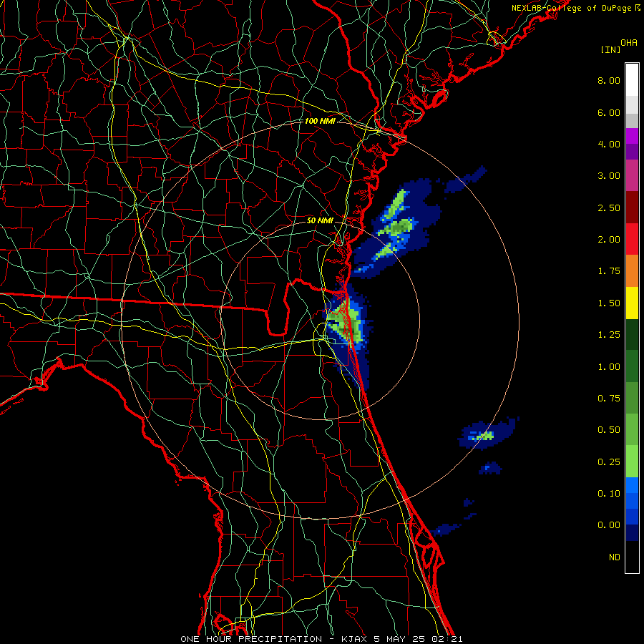The width and height of the screenshot is (644, 644).
Task: Click the 0.10 legend value
Action: pyautogui.click(x=609, y=494)
